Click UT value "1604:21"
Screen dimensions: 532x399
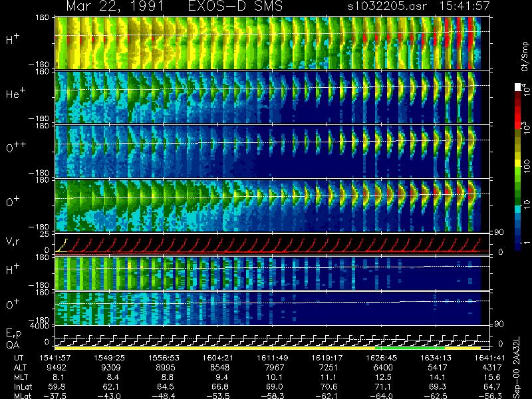pyautogui.click(x=218, y=358)
